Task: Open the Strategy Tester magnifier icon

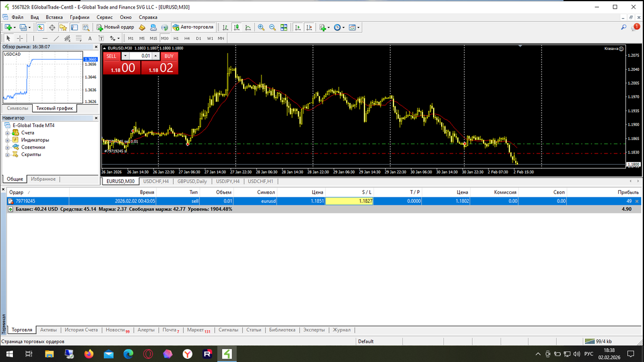Action: coord(86,27)
